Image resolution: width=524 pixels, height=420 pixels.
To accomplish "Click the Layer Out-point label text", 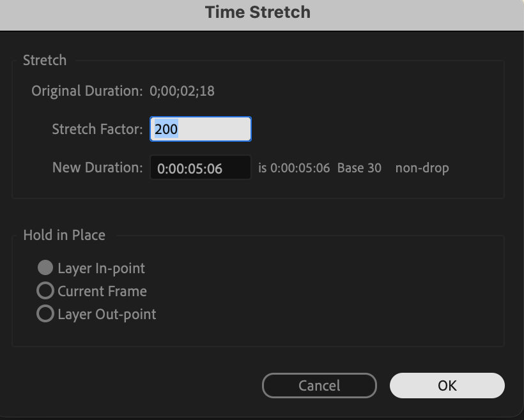I will coord(107,314).
